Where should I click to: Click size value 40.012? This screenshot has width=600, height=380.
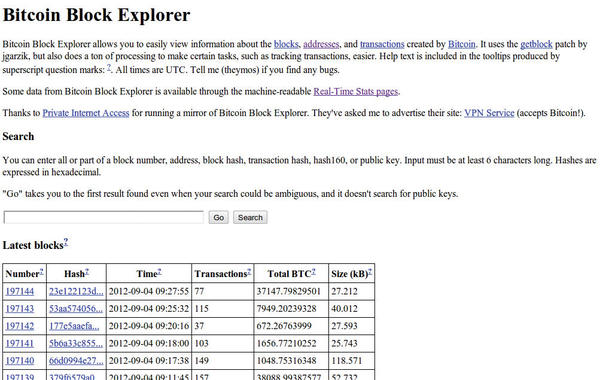click(x=344, y=309)
